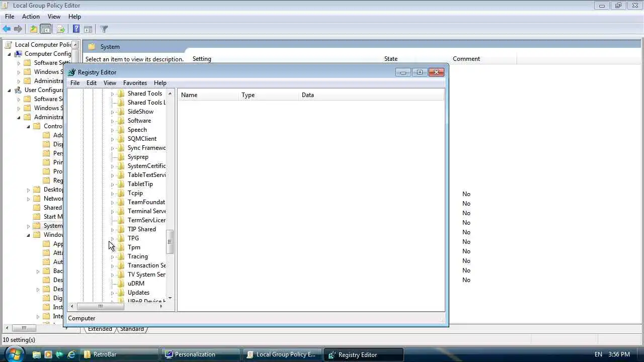Click the Setting column header in policy list

[x=202, y=59]
